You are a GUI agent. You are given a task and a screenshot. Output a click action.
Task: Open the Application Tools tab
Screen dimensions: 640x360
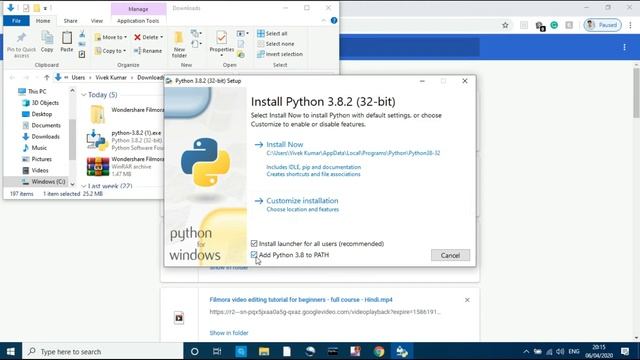coord(138,21)
